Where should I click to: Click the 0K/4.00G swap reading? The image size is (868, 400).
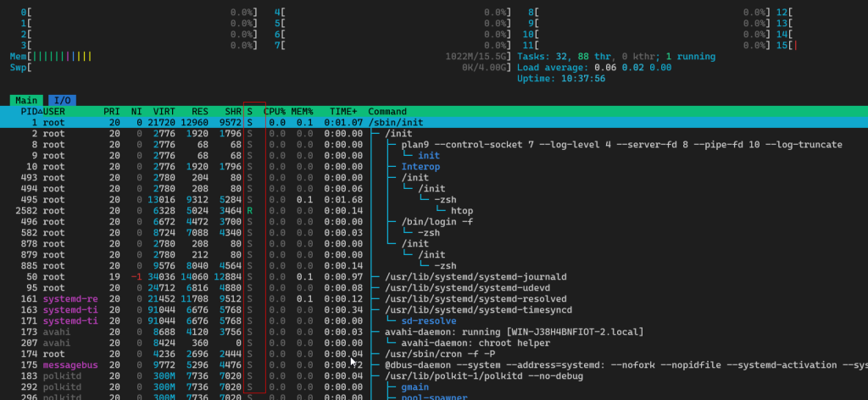[x=484, y=68]
